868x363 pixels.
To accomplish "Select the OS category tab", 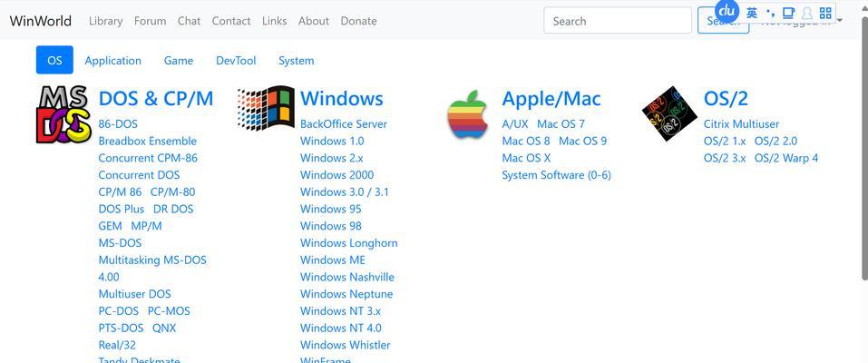I will coord(54,60).
